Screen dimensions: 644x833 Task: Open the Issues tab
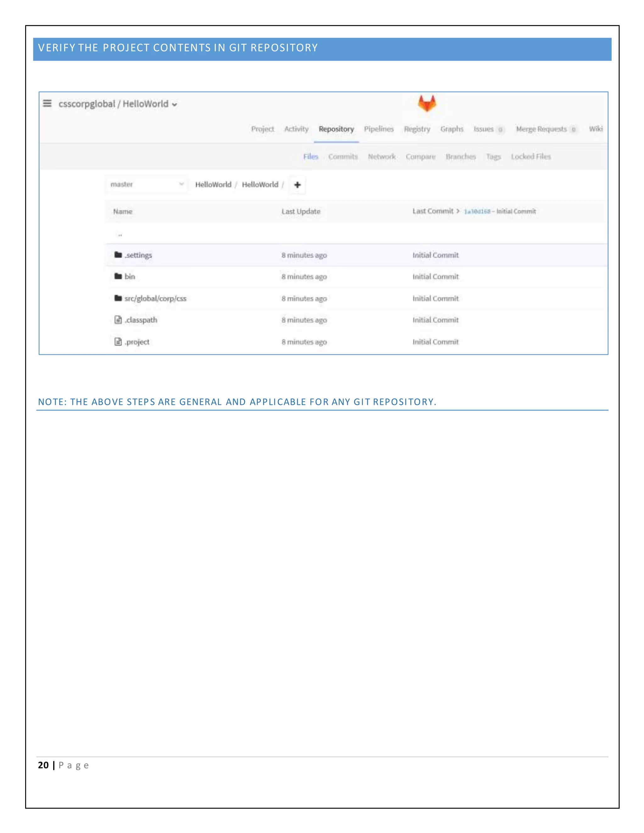click(x=483, y=129)
